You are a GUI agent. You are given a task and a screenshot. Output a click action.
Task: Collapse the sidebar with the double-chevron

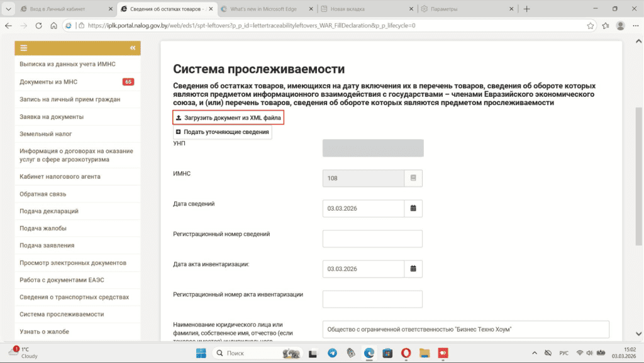pyautogui.click(x=132, y=48)
